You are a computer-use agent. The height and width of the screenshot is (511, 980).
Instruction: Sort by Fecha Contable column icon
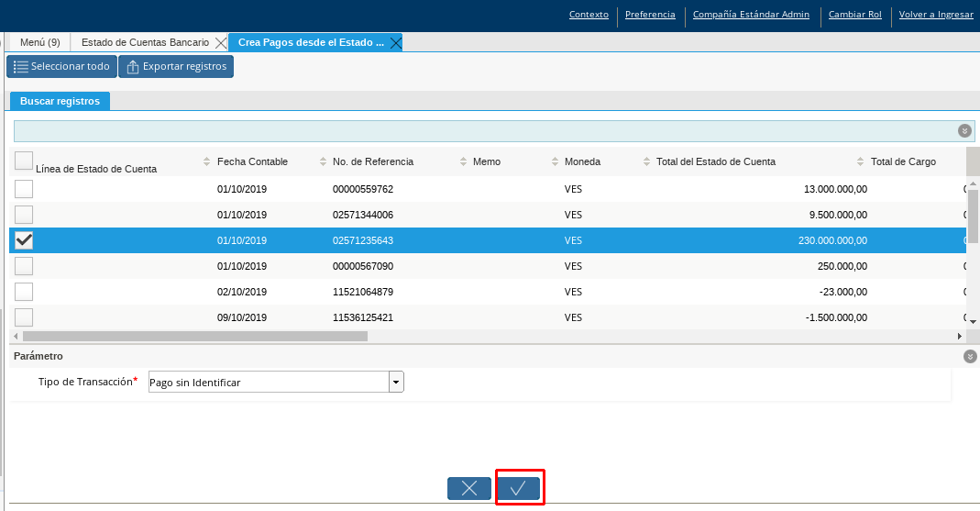coord(206,161)
